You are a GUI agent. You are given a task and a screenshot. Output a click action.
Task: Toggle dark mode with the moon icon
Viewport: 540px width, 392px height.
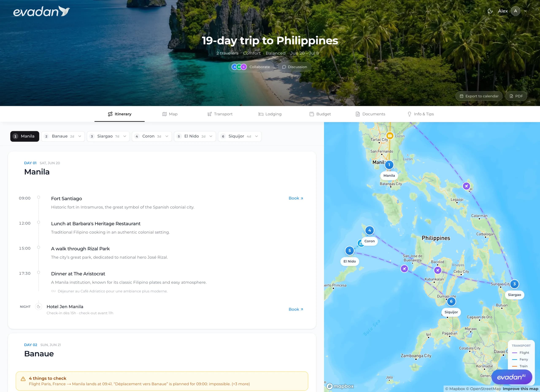pyautogui.click(x=490, y=11)
